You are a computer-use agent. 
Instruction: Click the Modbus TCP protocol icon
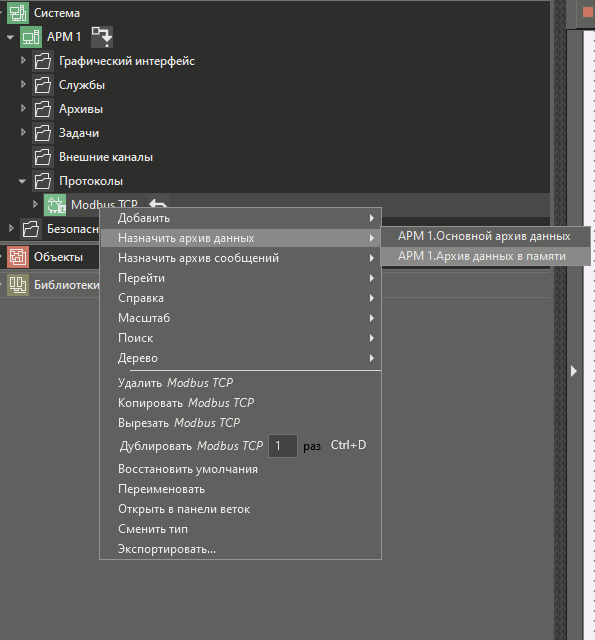click(55, 205)
